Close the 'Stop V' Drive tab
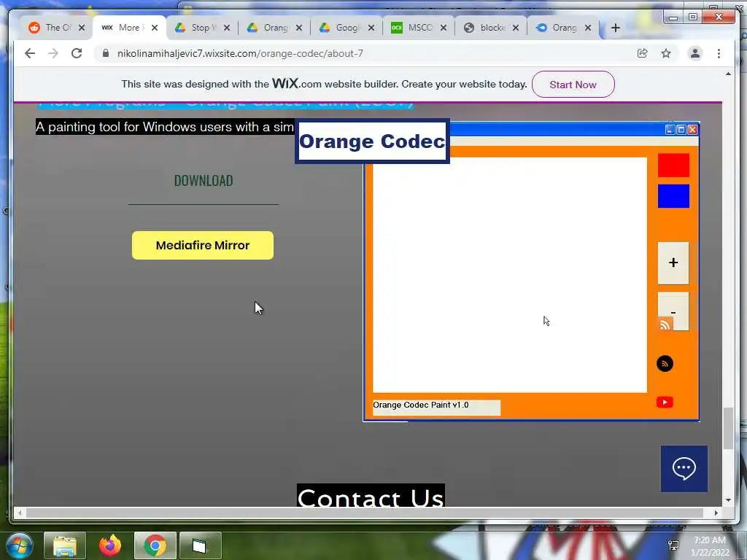 (x=227, y=28)
